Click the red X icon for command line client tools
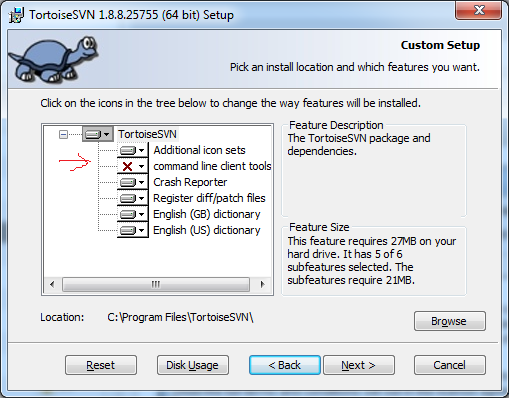This screenshot has width=509, height=398. pyautogui.click(x=127, y=166)
